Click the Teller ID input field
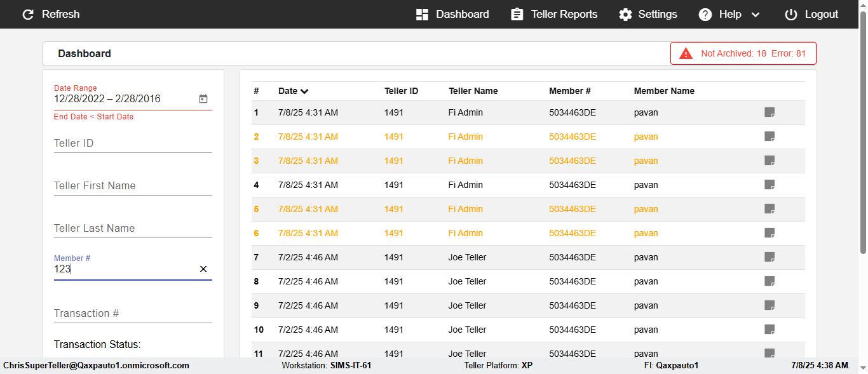Screen dimensions: 868x374 click(x=133, y=144)
